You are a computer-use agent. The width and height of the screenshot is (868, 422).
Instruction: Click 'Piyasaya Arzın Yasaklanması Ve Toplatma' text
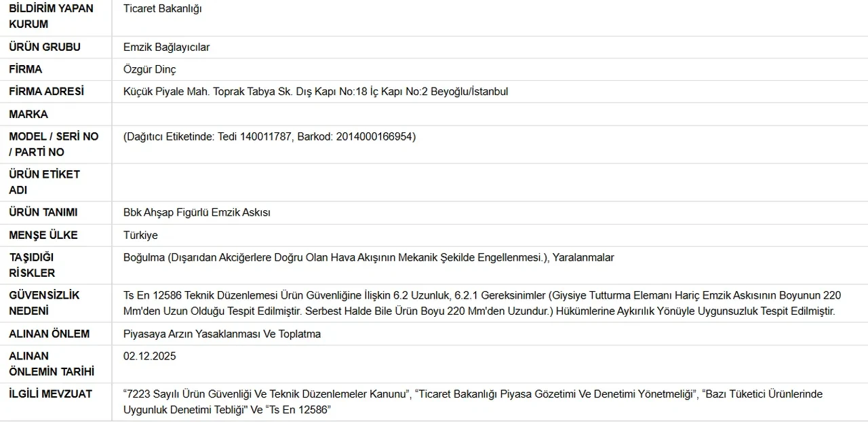[x=222, y=334]
